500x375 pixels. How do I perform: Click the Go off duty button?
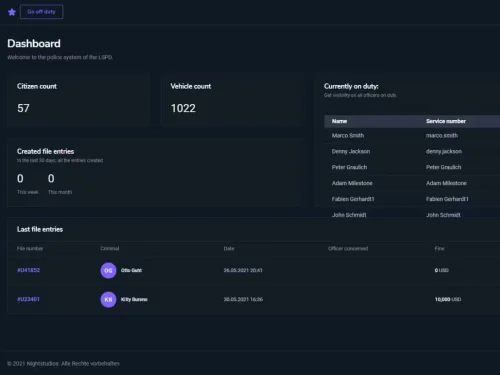pos(41,12)
